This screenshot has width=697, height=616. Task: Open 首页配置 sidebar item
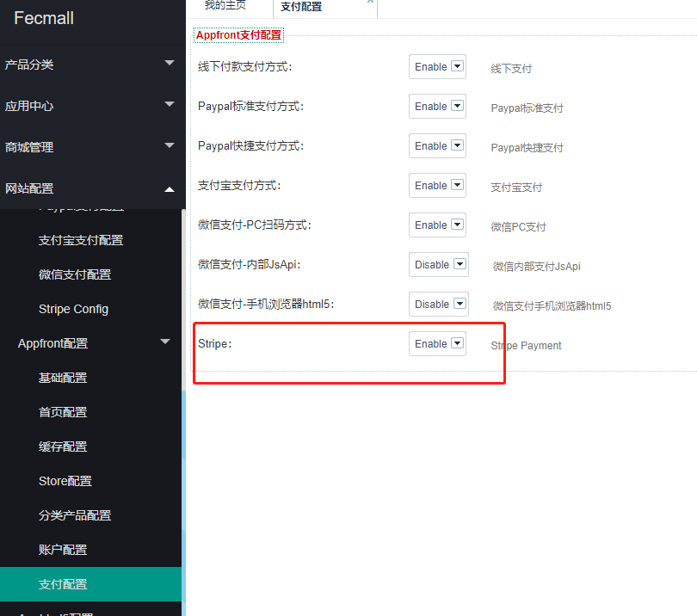[x=63, y=412]
